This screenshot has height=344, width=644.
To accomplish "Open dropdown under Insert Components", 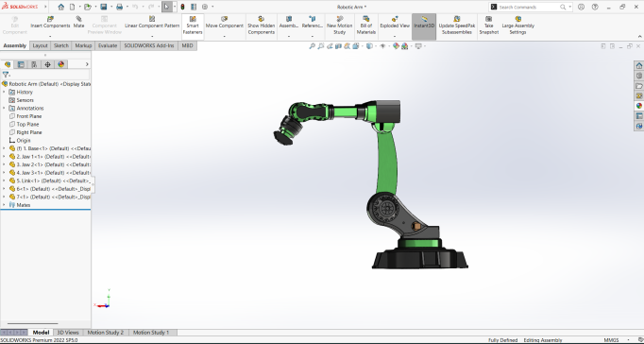I will [x=50, y=36].
